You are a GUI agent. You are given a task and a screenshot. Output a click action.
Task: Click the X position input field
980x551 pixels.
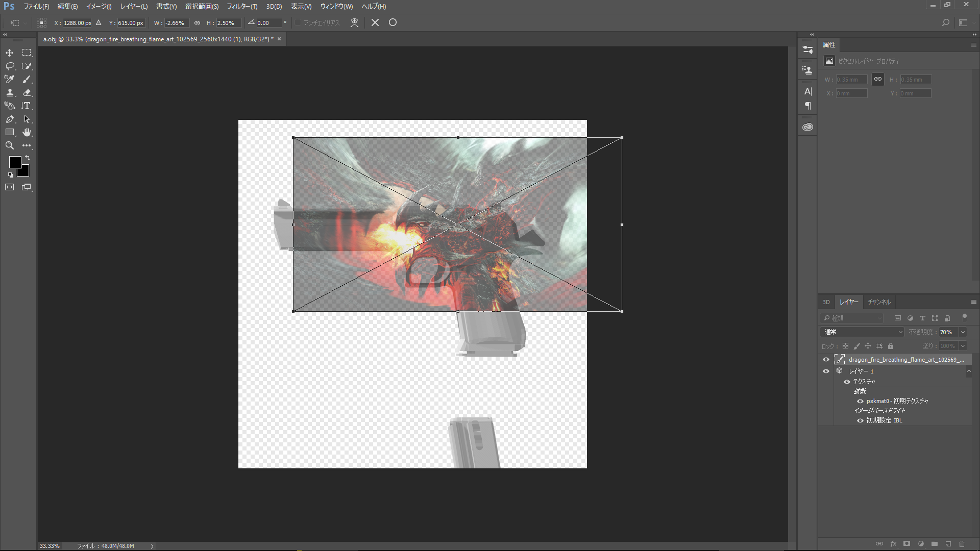[x=77, y=23]
